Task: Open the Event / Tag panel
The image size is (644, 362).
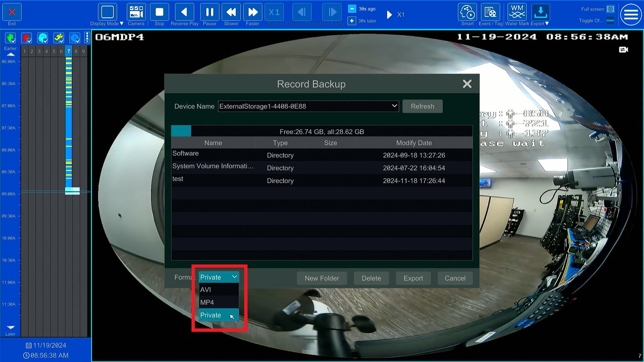Action: 491,12
